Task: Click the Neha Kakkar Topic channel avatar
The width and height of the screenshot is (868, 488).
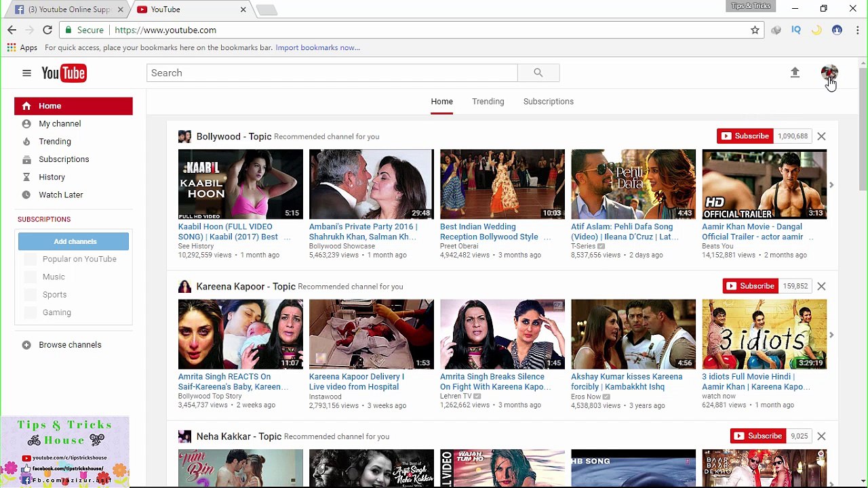Action: [184, 436]
